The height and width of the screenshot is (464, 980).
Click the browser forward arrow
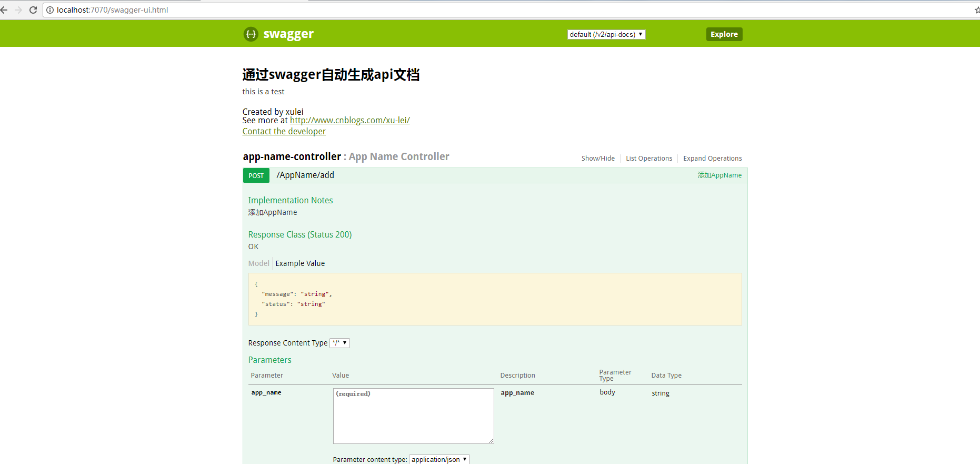[18, 10]
